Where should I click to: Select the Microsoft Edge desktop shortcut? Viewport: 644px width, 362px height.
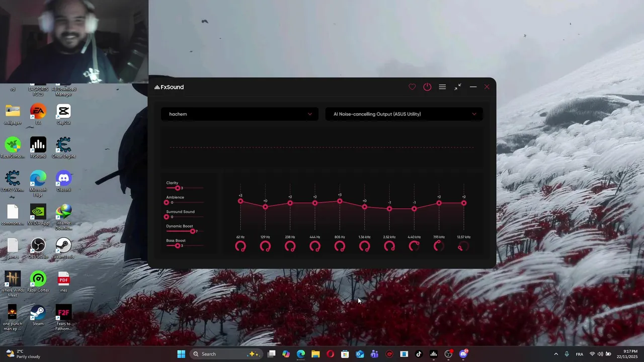coord(38,184)
